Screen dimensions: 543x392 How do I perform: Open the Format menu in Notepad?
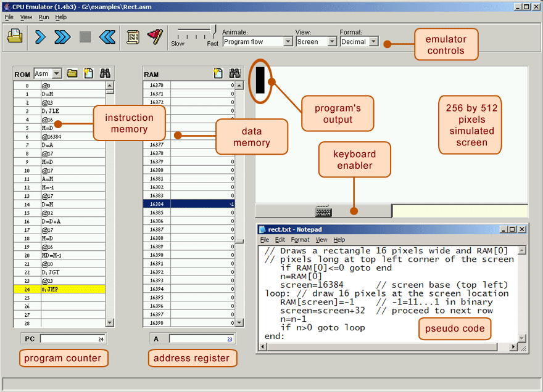click(x=300, y=240)
